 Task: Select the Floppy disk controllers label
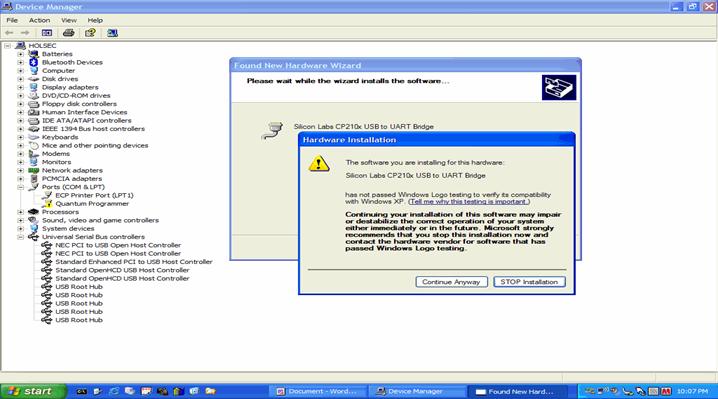[79, 104]
